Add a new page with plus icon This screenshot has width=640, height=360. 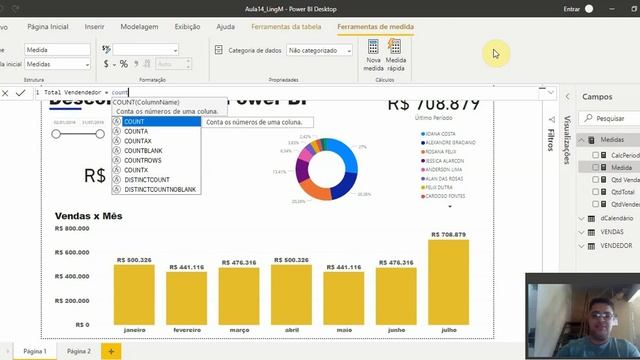[x=111, y=351]
